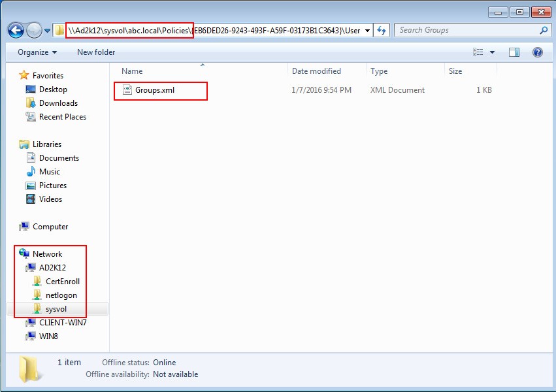The image size is (556, 392).
Task: Open the Organize menu
Action: [x=37, y=52]
